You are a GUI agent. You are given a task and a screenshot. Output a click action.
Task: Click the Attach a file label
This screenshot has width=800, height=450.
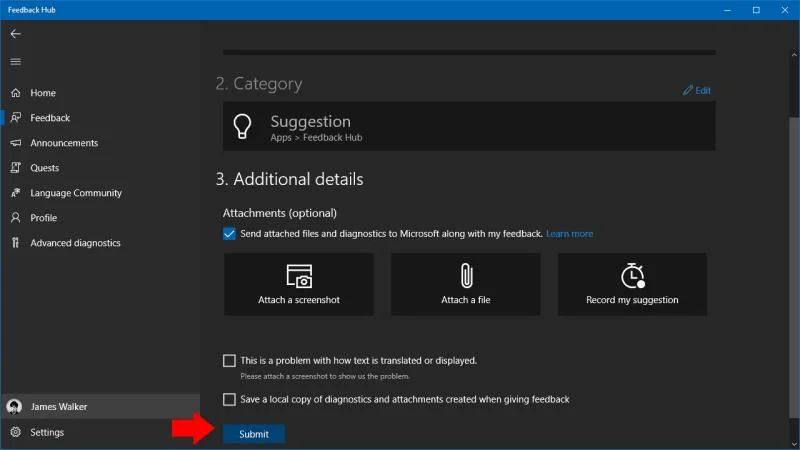point(466,300)
